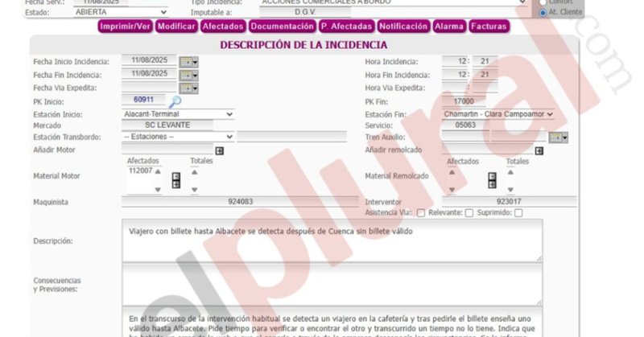Click the Maquinista field 924083
Viewport: 644px width, 337px height.
(x=240, y=202)
